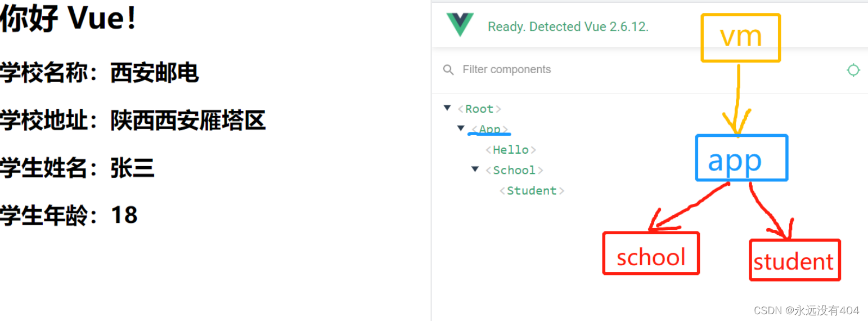Click the red school box
Screen dimensions: 868x321
[x=651, y=253]
